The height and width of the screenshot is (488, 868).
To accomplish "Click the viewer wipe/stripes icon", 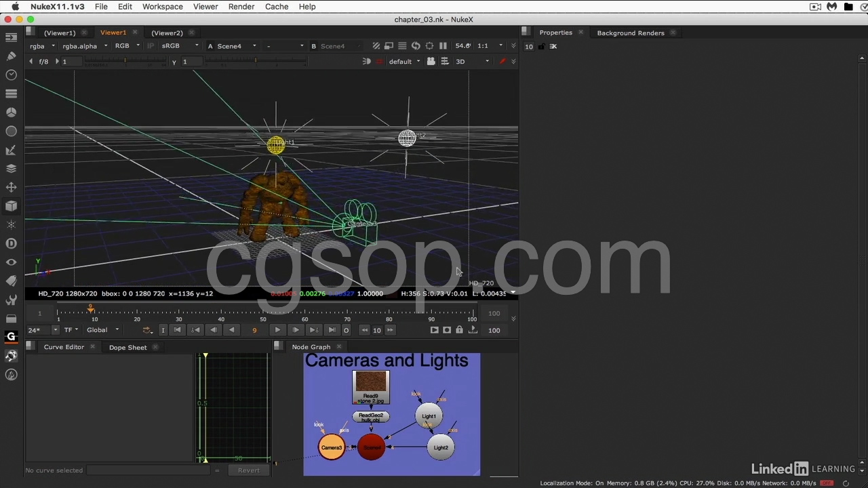I will point(376,46).
